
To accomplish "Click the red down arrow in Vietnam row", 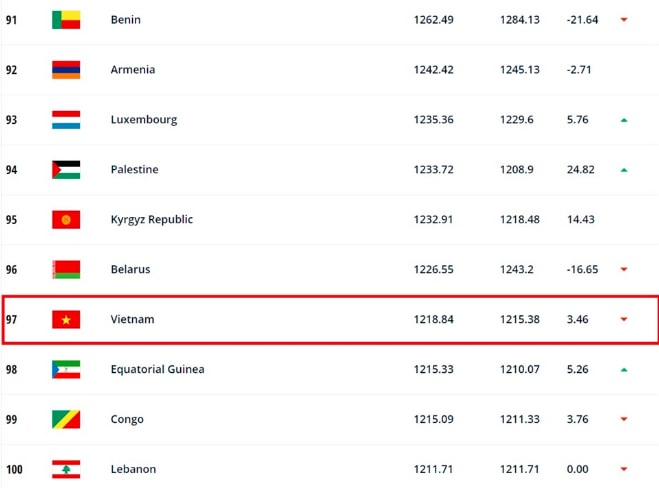I will coord(624,319).
